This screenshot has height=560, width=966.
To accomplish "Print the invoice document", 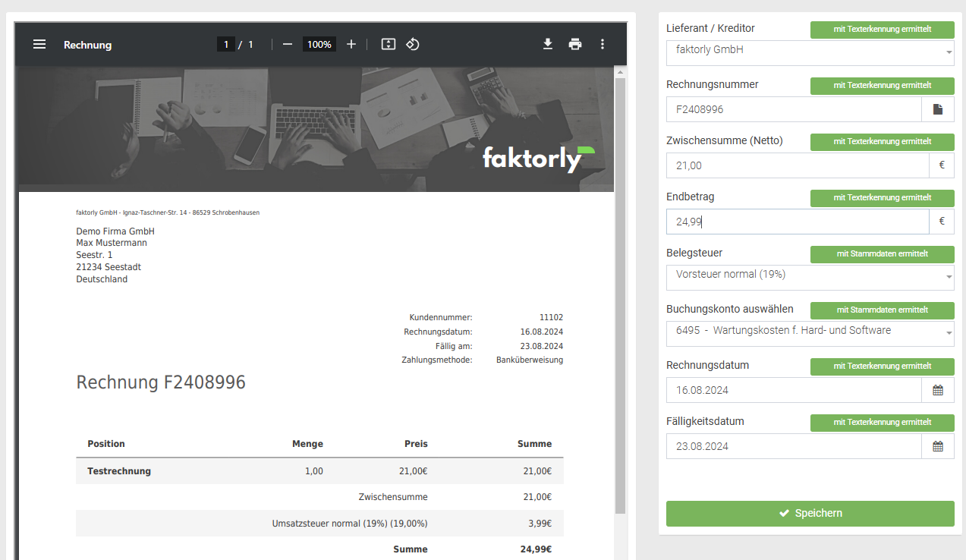I will [575, 45].
